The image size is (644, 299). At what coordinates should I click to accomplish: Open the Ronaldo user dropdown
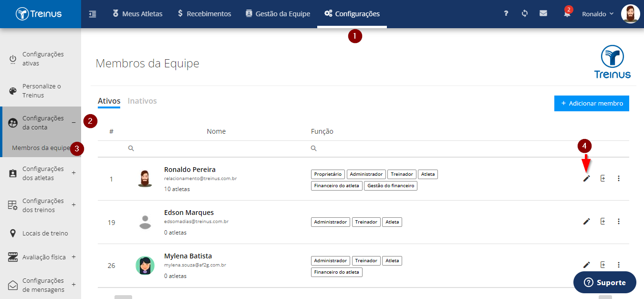tap(598, 14)
